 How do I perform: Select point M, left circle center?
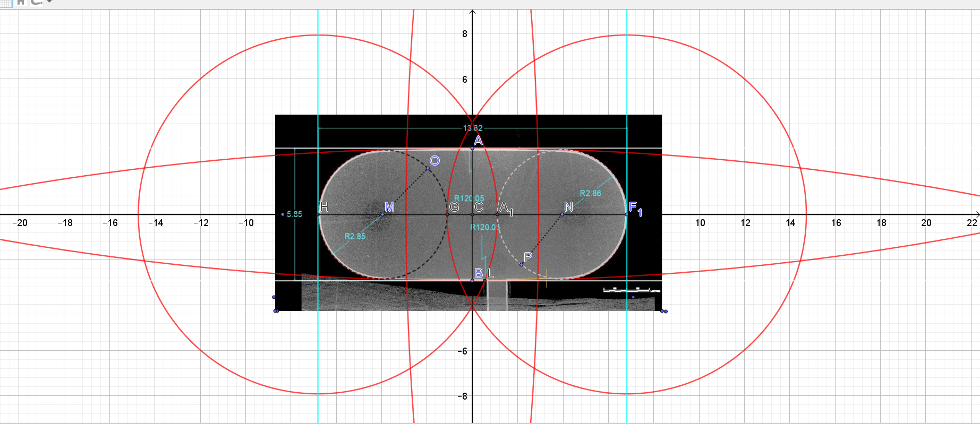click(382, 214)
